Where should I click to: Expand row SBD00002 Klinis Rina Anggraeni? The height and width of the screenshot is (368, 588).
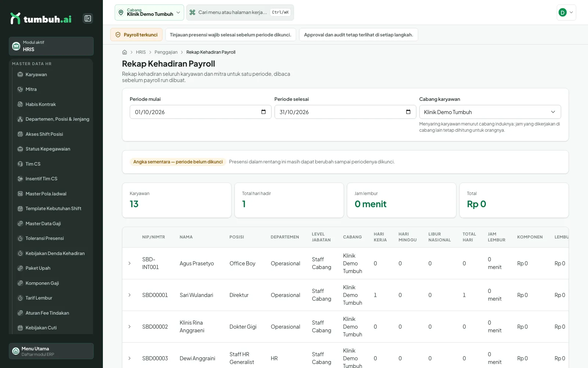pos(129,327)
